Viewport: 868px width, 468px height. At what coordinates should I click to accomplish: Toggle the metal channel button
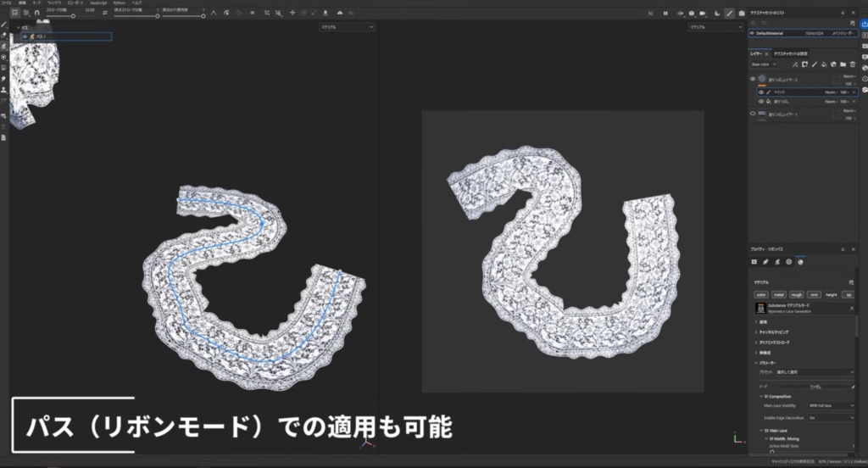pos(779,295)
